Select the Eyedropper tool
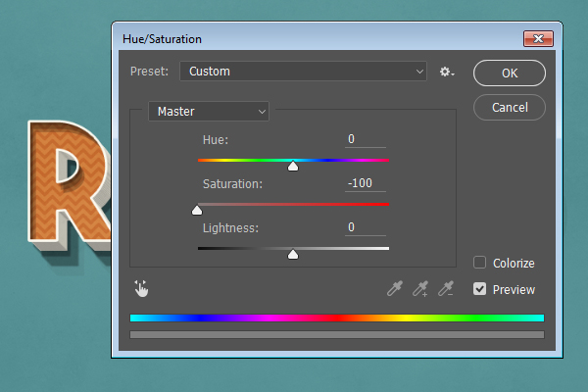Viewport: 588px width, 392px height. [395, 288]
